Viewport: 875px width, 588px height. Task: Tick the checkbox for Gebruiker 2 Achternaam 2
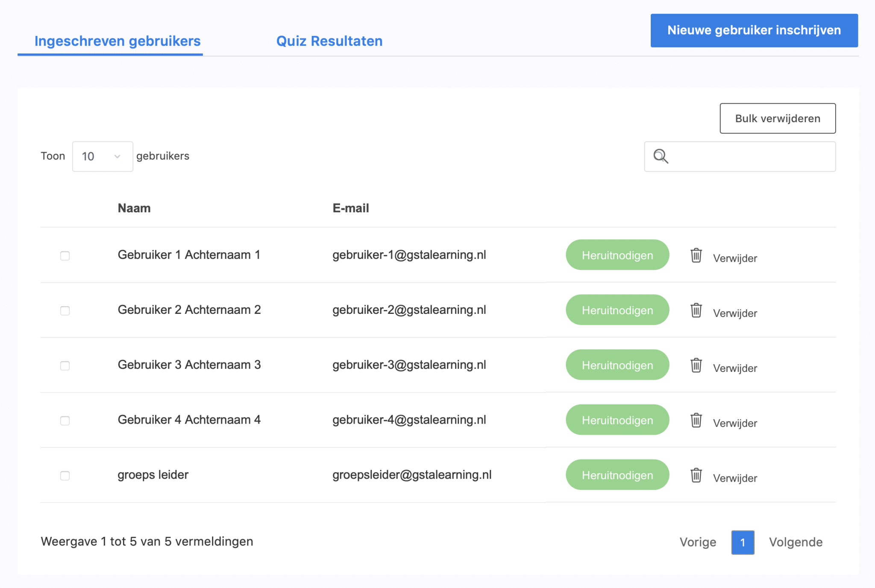(x=65, y=311)
